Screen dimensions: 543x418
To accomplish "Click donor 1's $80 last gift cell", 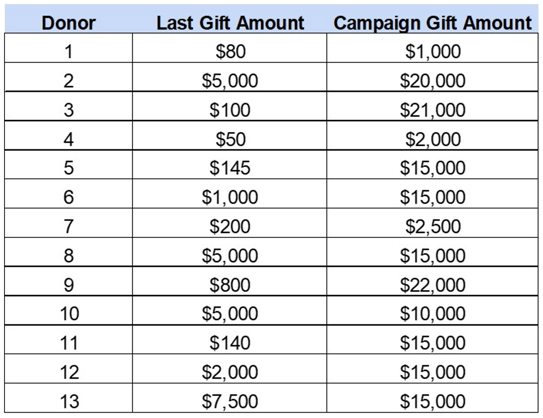I will point(229,48).
